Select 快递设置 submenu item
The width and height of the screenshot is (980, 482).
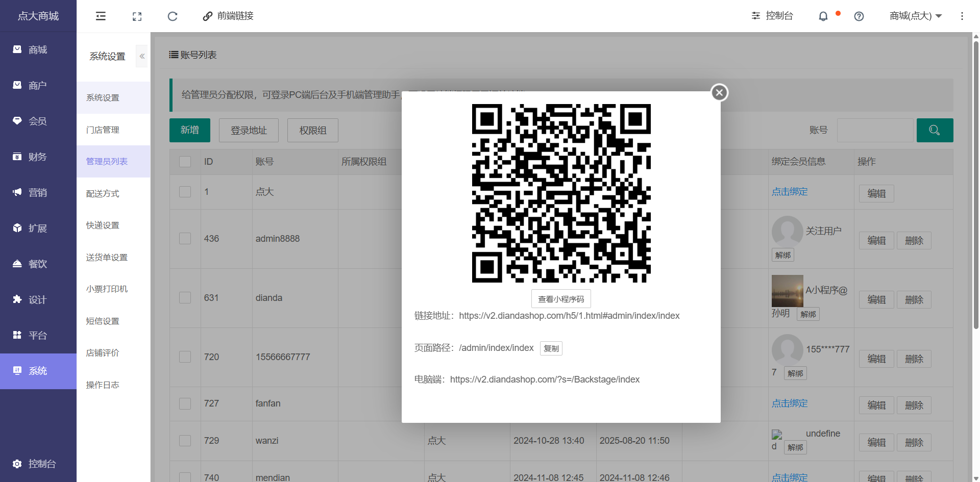click(113, 225)
